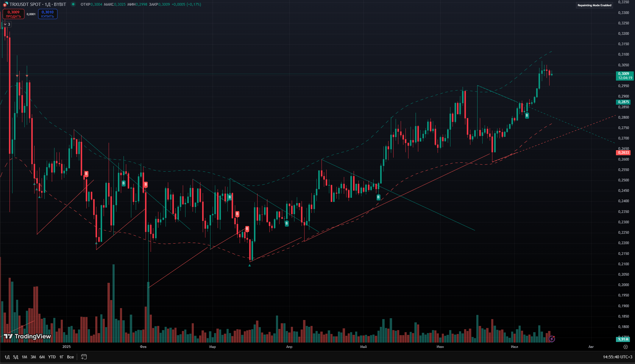Click the TRX symbol logo icon

coord(5,4)
